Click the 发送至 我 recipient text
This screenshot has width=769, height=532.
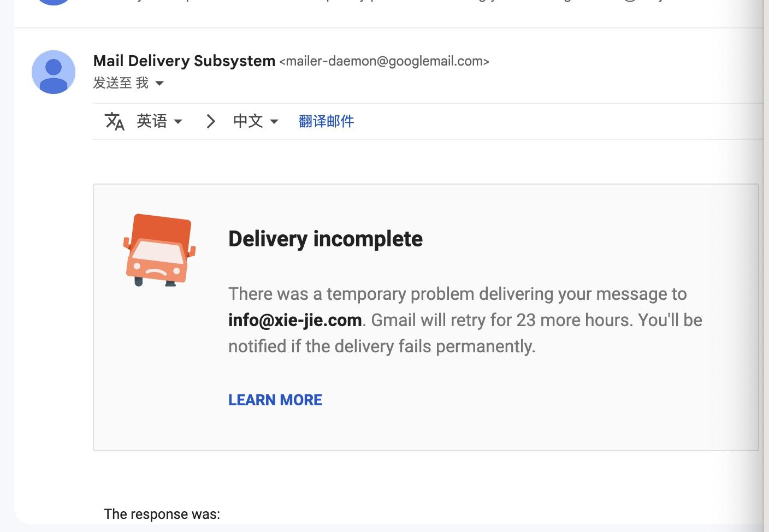(x=121, y=83)
